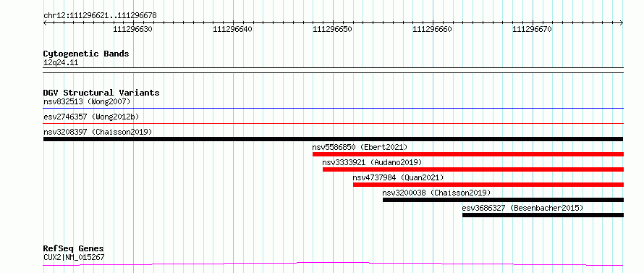Click the cytogenetic band 12q24.11 bar
The image size is (644, 273).
[334, 70]
